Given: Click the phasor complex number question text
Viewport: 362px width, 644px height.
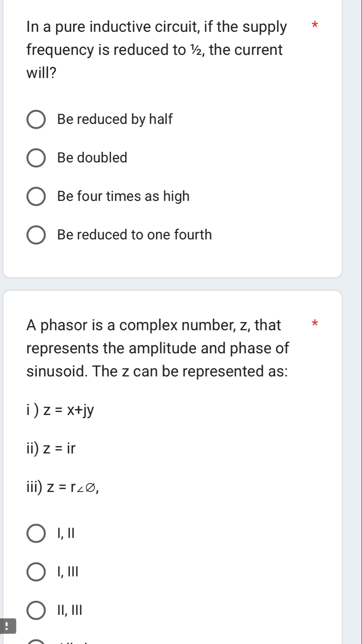Looking at the screenshot, I should [157, 348].
